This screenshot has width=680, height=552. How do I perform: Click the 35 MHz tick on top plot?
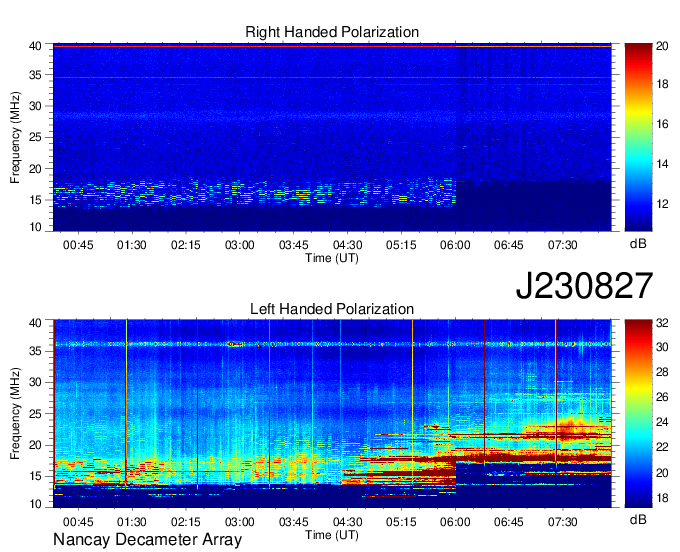35,75
